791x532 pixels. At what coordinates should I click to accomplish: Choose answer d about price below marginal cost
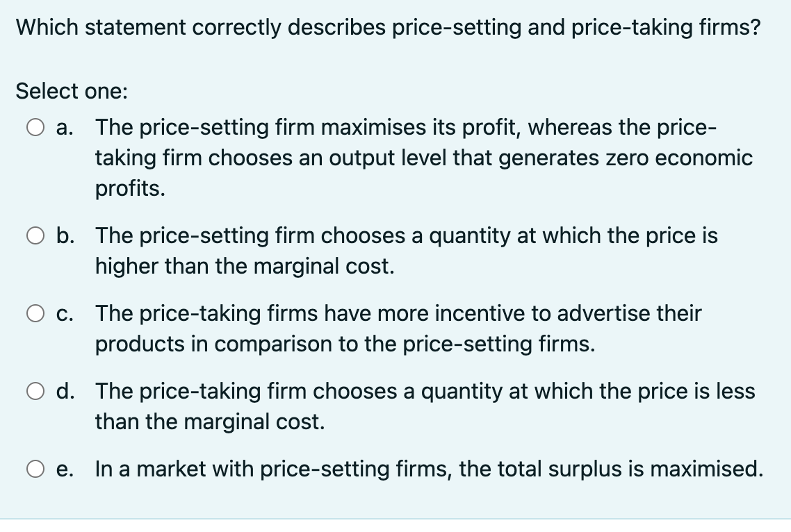click(35, 392)
